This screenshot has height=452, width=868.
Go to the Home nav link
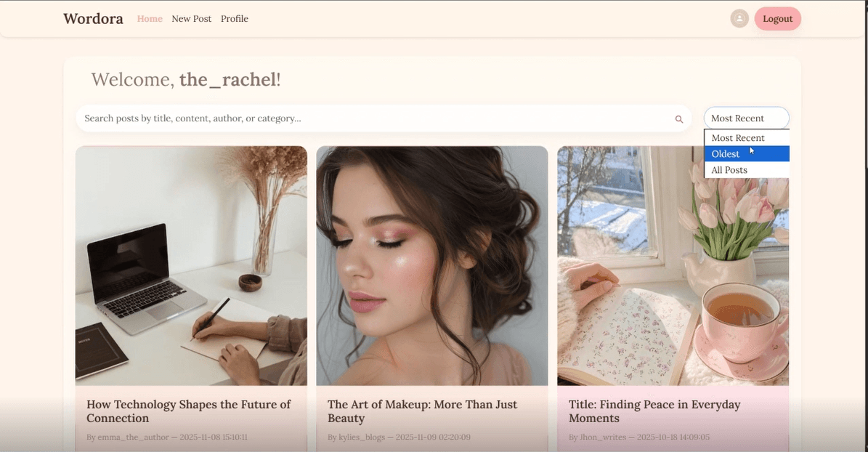click(150, 18)
